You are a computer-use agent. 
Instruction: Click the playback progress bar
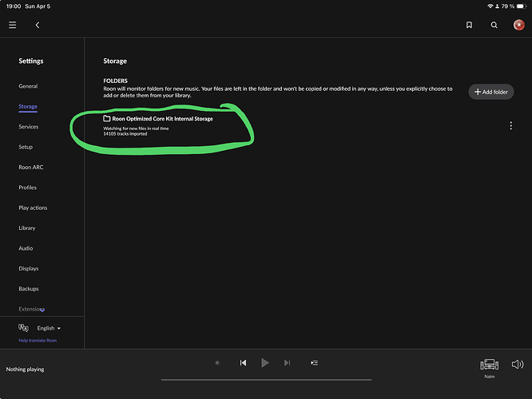pyautogui.click(x=266, y=380)
